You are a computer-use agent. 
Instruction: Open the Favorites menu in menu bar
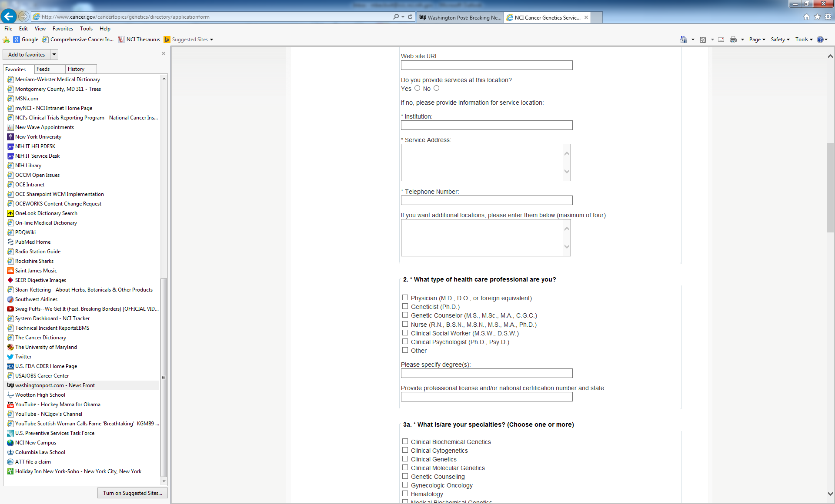pos(63,29)
